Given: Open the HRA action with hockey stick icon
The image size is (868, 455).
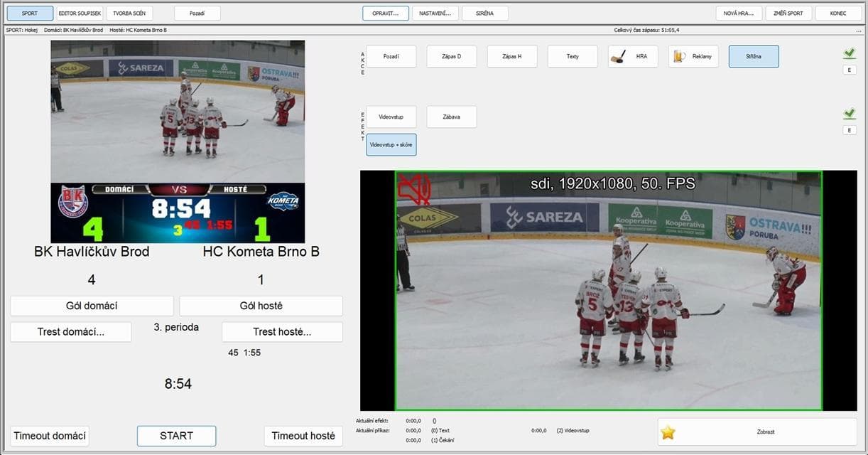Looking at the screenshot, I should point(633,56).
